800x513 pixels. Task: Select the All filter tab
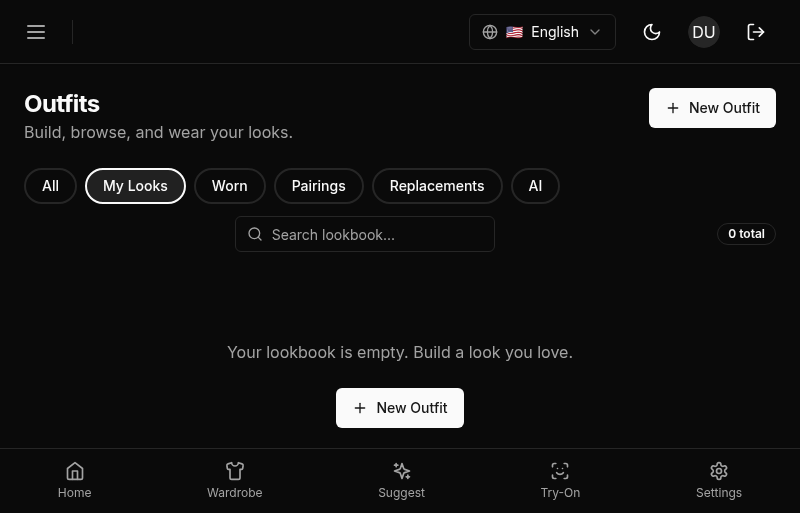[x=50, y=186]
